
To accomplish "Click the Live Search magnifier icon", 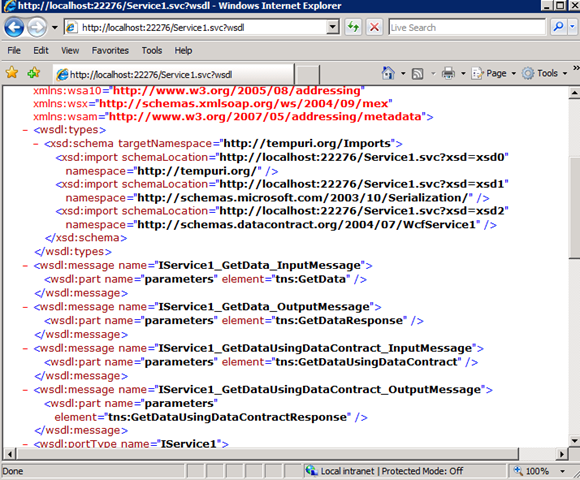I will pos(558,27).
